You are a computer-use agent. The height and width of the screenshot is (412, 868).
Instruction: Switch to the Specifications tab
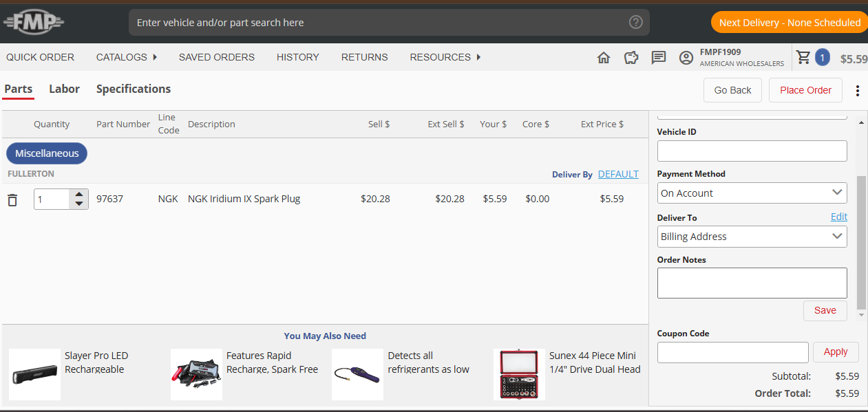(134, 89)
